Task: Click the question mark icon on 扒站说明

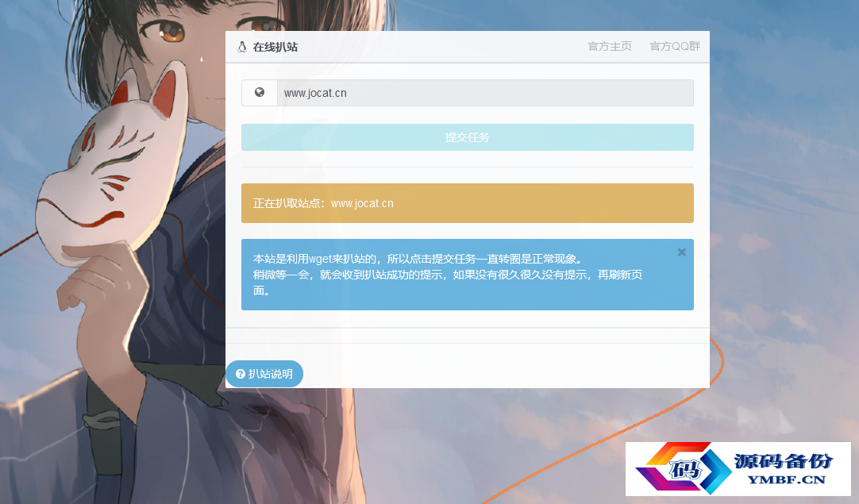Action: (241, 374)
